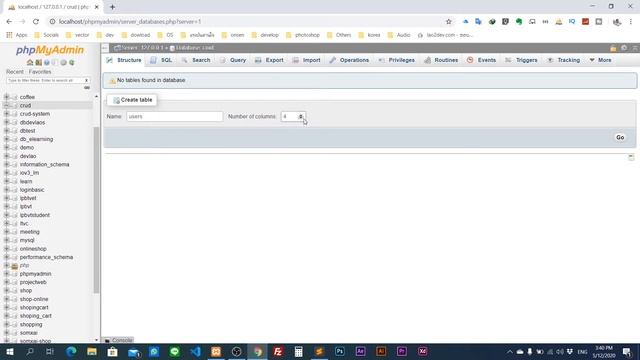Click the phpMyAdmin logo
Image resolution: width=640 pixels, height=360 pixels.
click(x=50, y=50)
